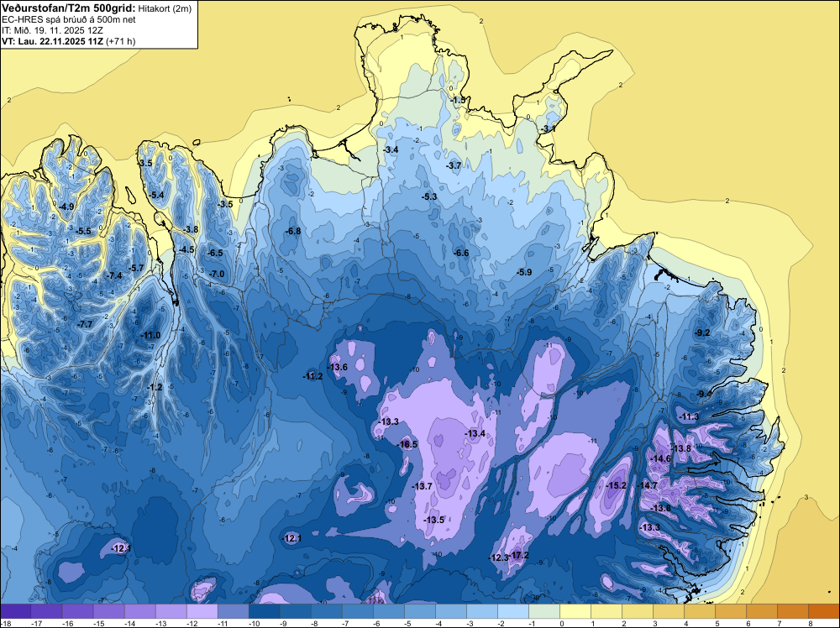Click the -3.8 temperature value
Viewport: 840px width, 628px height.
191,230
